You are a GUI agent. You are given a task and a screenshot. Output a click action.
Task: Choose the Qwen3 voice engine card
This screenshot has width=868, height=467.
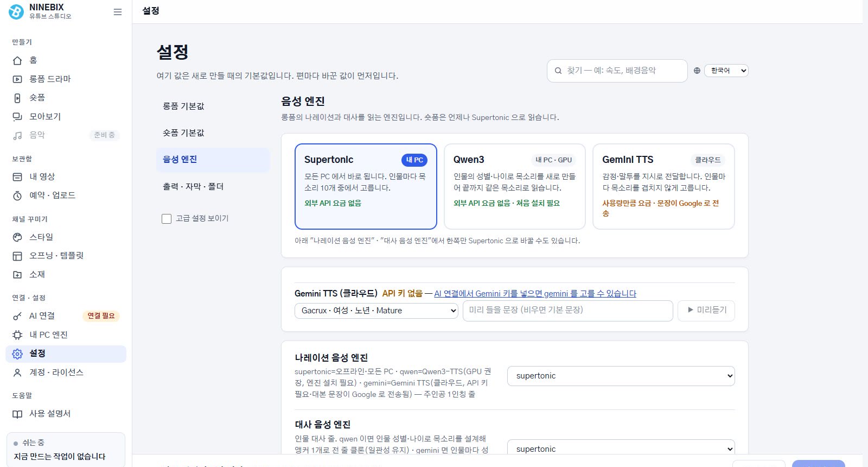515,186
